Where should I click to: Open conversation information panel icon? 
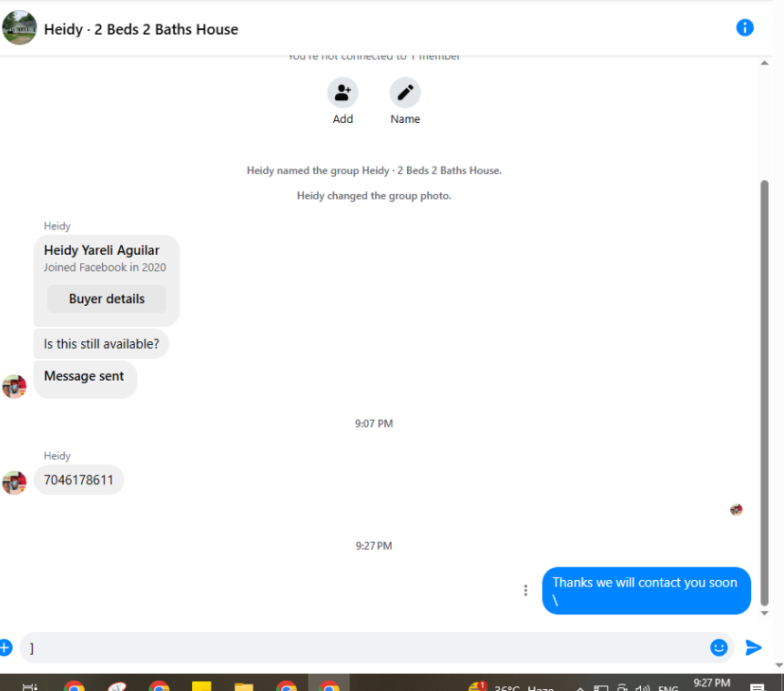click(745, 28)
